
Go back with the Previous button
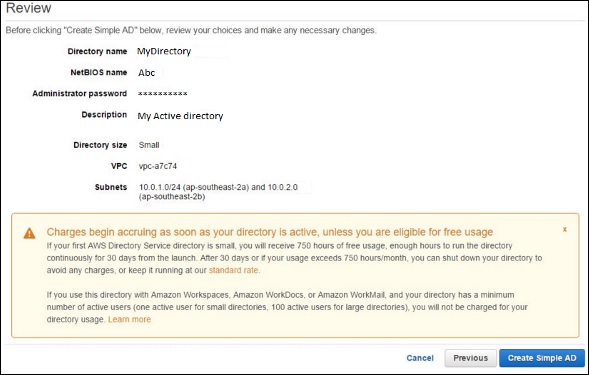tap(470, 358)
